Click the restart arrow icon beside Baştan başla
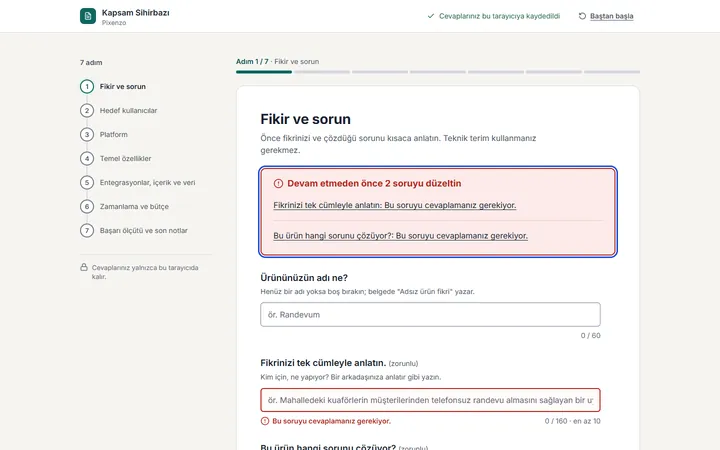The width and height of the screenshot is (720, 450). [x=582, y=16]
